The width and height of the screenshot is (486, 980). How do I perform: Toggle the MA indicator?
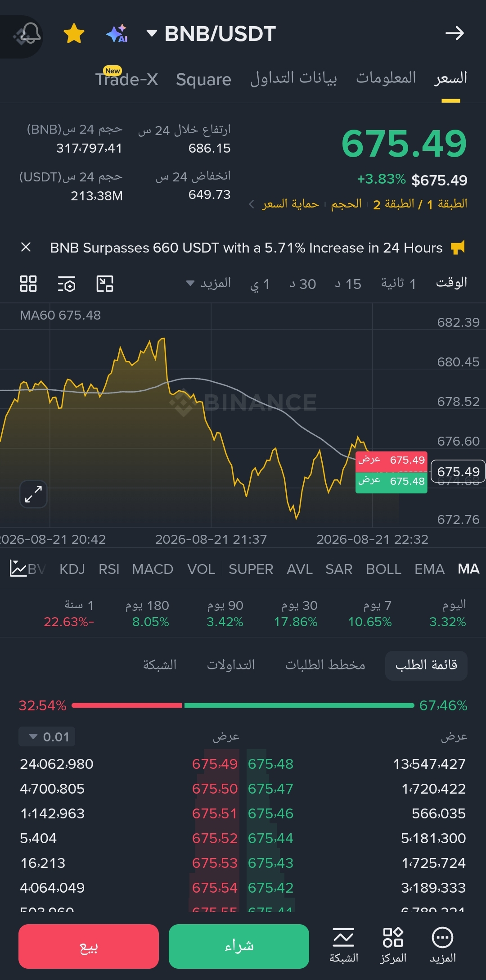click(x=468, y=569)
